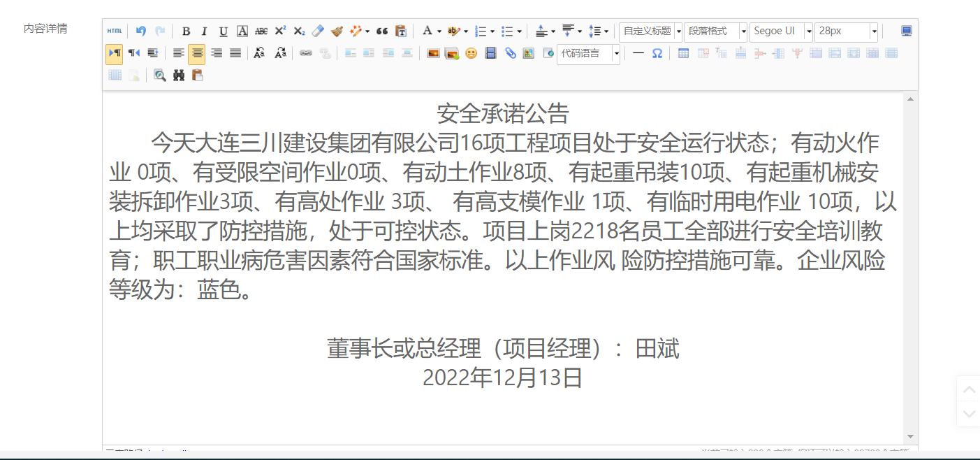Insert a blockquote

point(382,31)
